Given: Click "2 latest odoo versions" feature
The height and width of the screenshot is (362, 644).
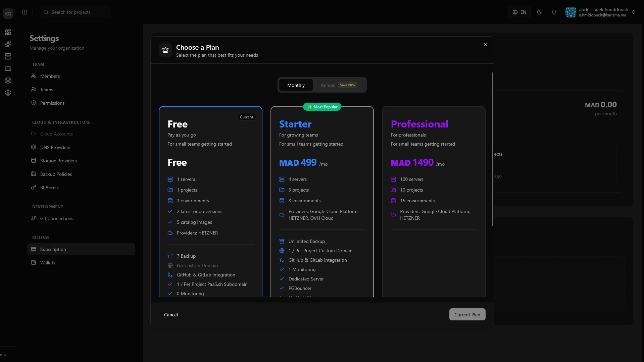Looking at the screenshot, I should pyautogui.click(x=199, y=211).
